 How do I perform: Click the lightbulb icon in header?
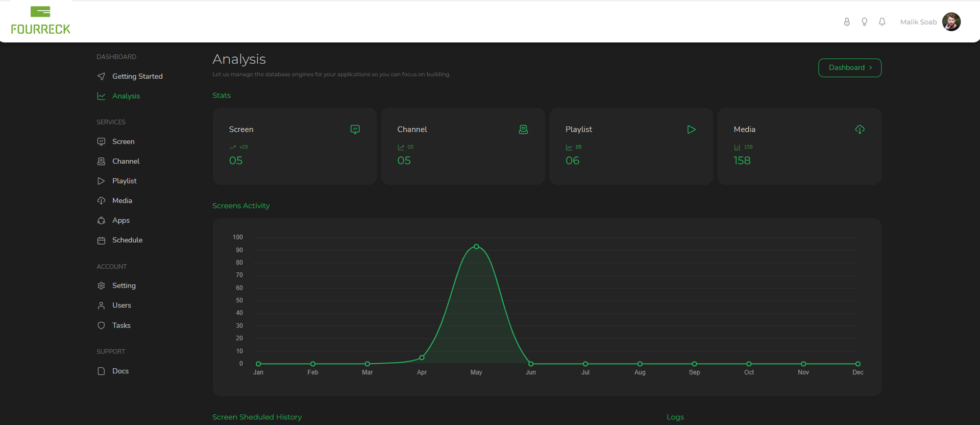coord(864,22)
